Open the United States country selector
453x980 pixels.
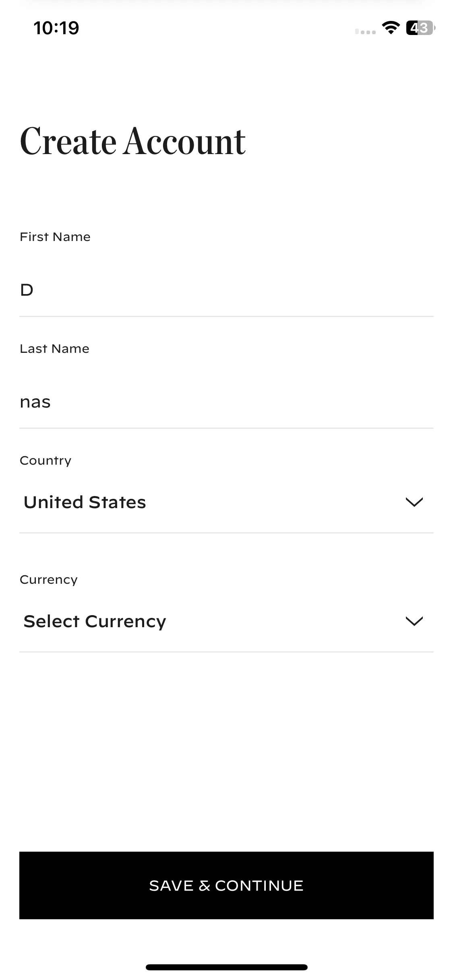(x=226, y=502)
